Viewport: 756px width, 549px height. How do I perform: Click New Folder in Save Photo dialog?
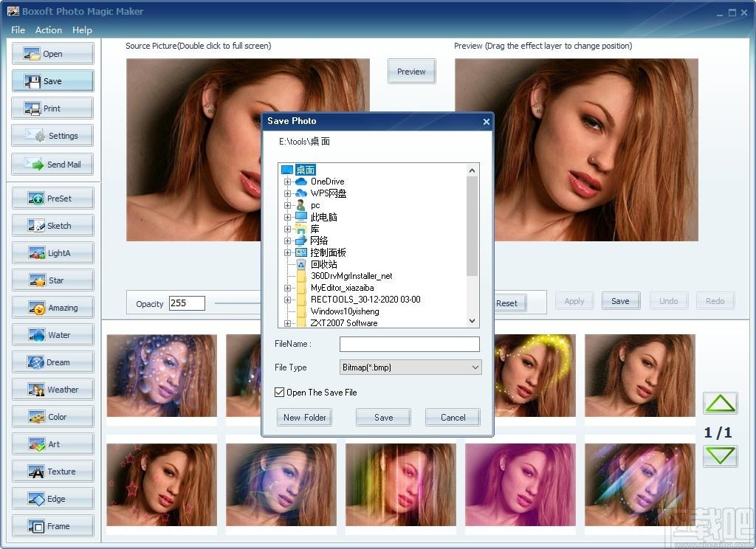pyautogui.click(x=304, y=418)
